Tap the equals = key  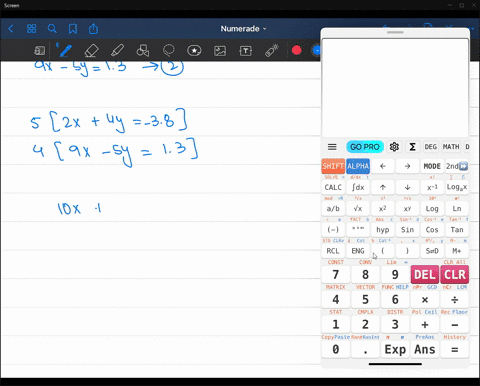pyautogui.click(x=455, y=350)
